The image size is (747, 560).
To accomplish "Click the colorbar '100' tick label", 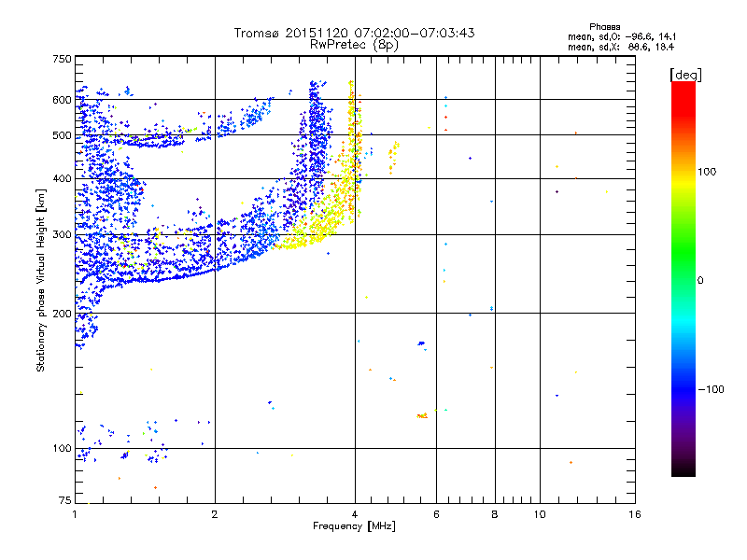I will (x=707, y=172).
